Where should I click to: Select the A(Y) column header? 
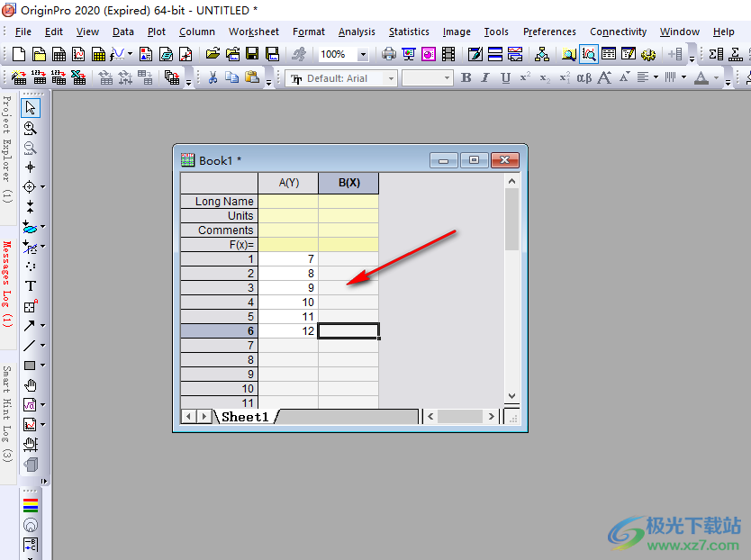[288, 183]
